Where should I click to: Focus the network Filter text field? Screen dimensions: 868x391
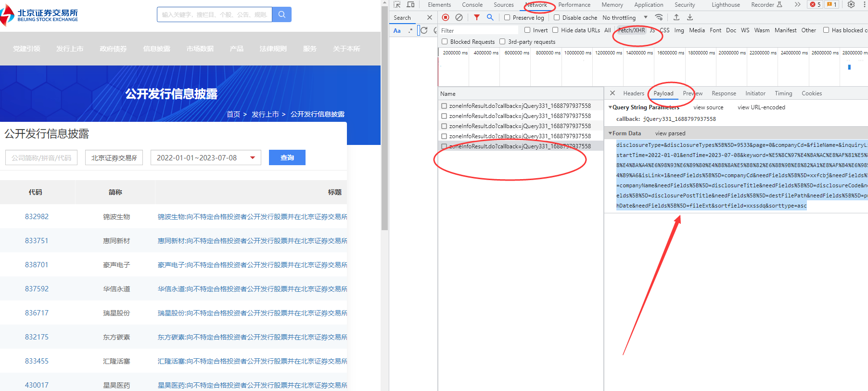tap(479, 30)
